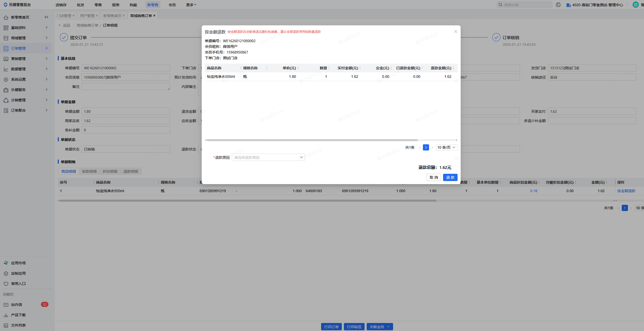Image resolution: width=644 pixels, height=331 pixels.
Task: Click the 站内信 mail icon
Action: pyautogui.click(x=6, y=305)
